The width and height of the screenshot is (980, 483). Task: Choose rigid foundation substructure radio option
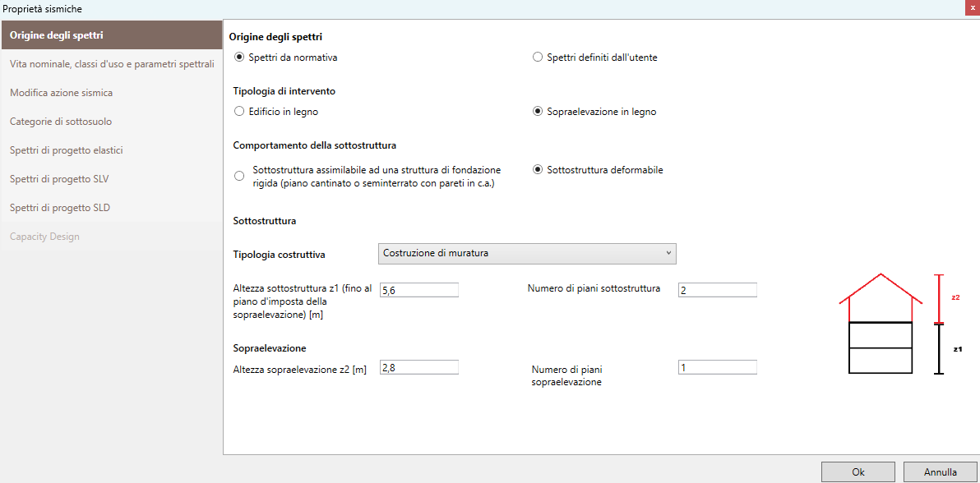tap(239, 176)
